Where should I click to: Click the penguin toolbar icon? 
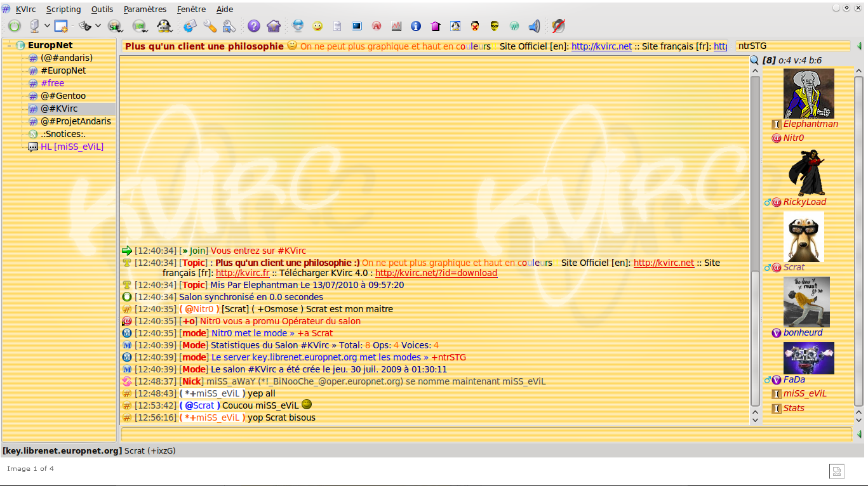pos(164,26)
